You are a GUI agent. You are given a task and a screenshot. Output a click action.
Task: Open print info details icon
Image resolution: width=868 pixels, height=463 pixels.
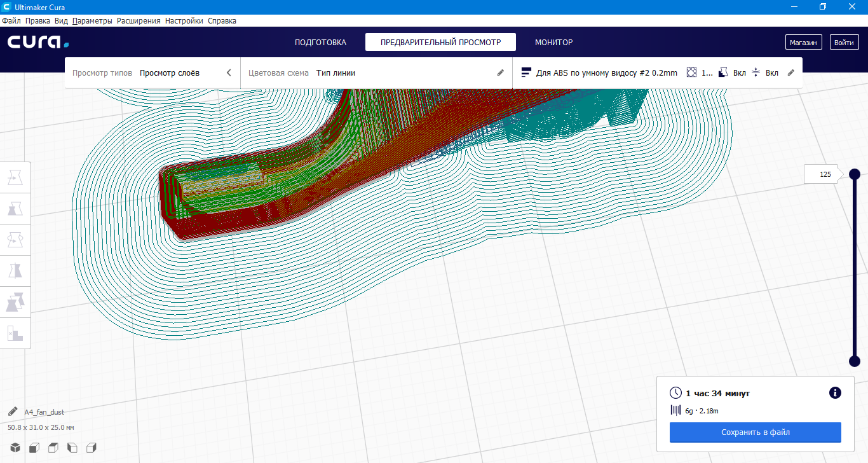(x=836, y=393)
